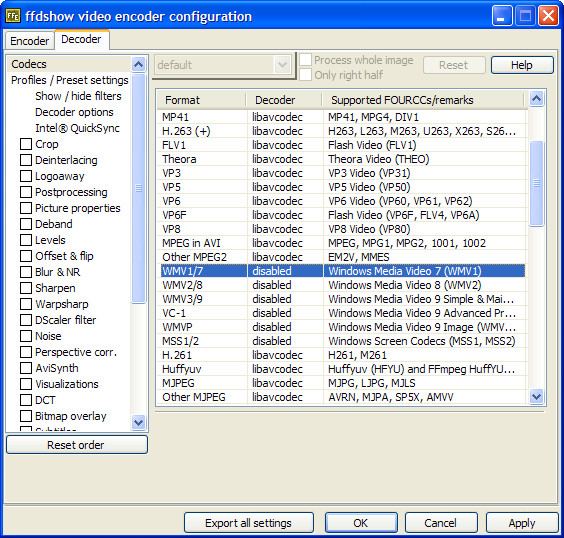
Task: Enable the Deband checkbox
Action: (26, 224)
